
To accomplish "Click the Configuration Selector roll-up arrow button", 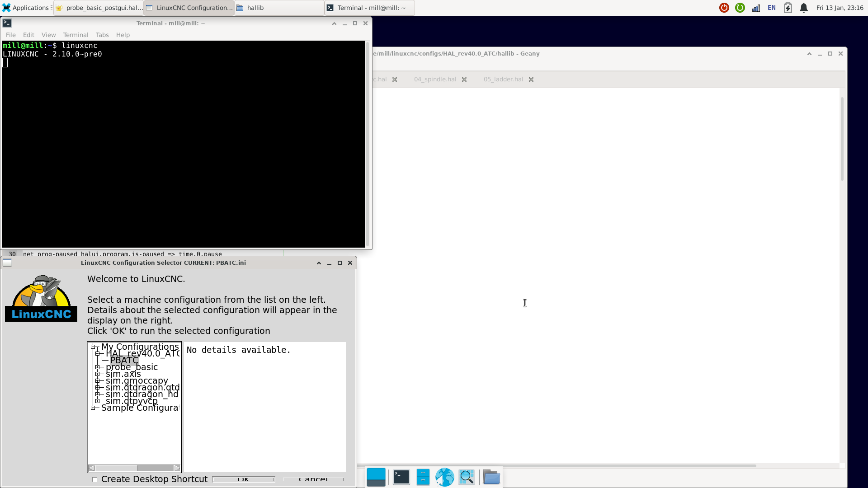I will (319, 263).
